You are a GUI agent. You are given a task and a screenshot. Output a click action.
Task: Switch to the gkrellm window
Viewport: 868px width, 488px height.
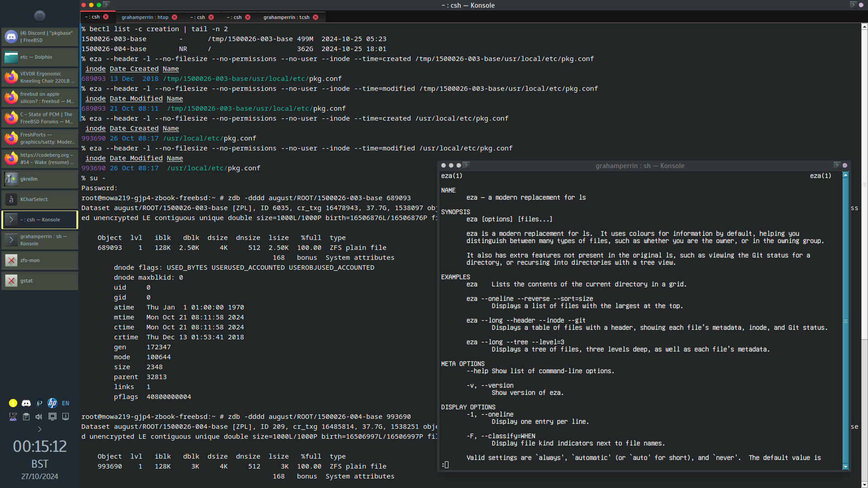(40, 179)
